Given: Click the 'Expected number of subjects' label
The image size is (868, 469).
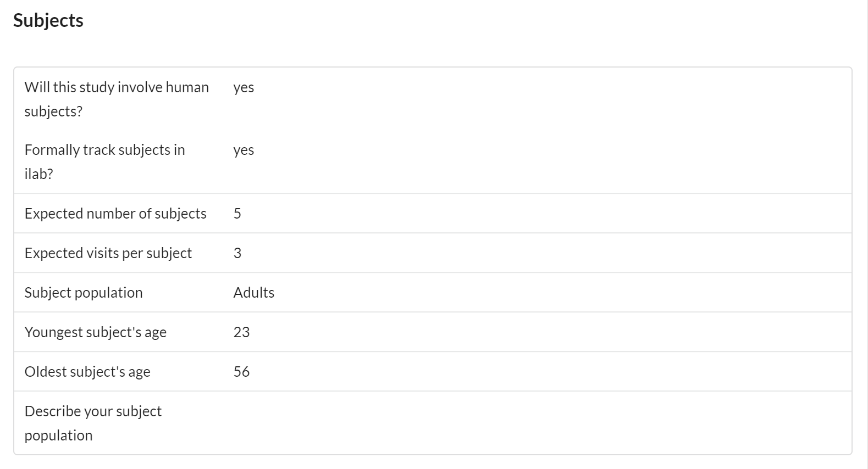Looking at the screenshot, I should [115, 214].
